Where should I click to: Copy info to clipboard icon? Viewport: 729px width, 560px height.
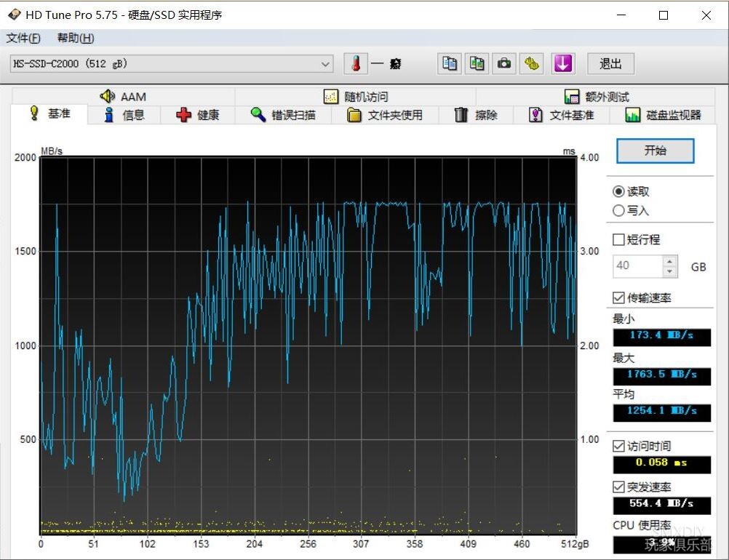[x=450, y=63]
